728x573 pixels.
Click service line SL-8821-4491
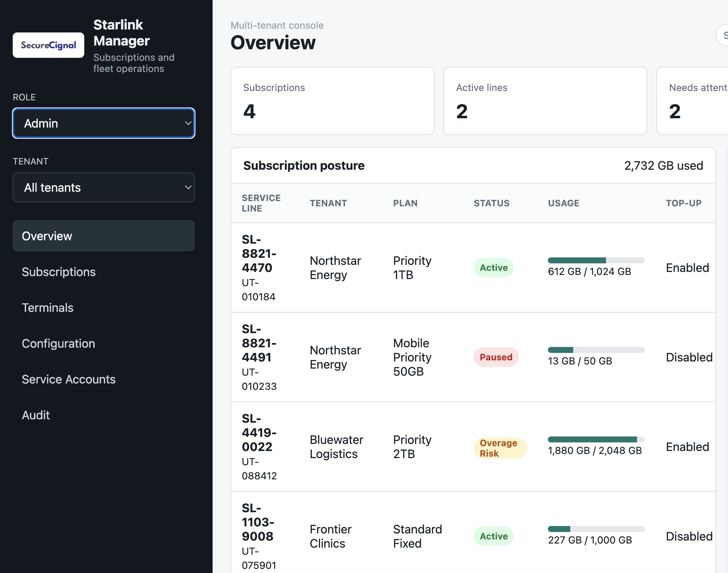point(259,343)
